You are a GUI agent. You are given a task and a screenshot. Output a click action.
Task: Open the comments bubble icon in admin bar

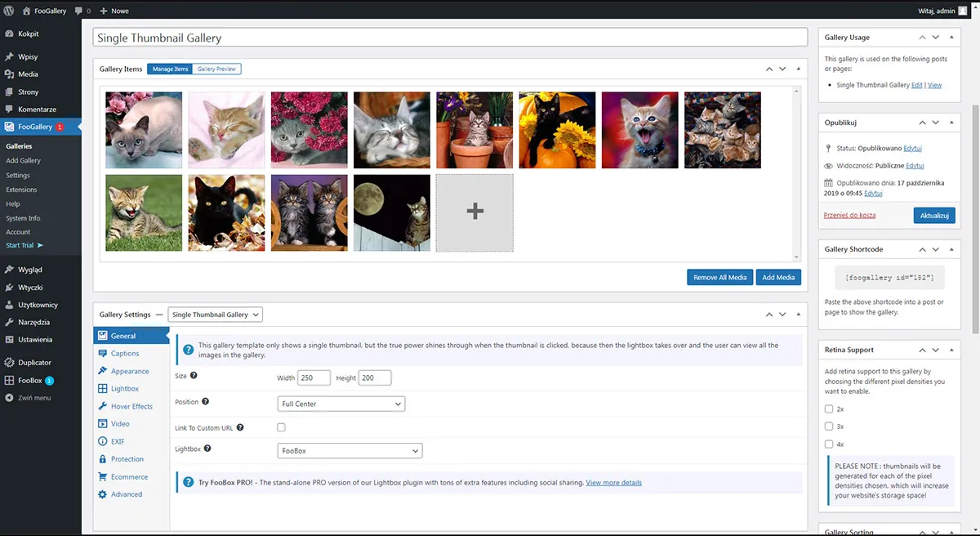pos(79,11)
